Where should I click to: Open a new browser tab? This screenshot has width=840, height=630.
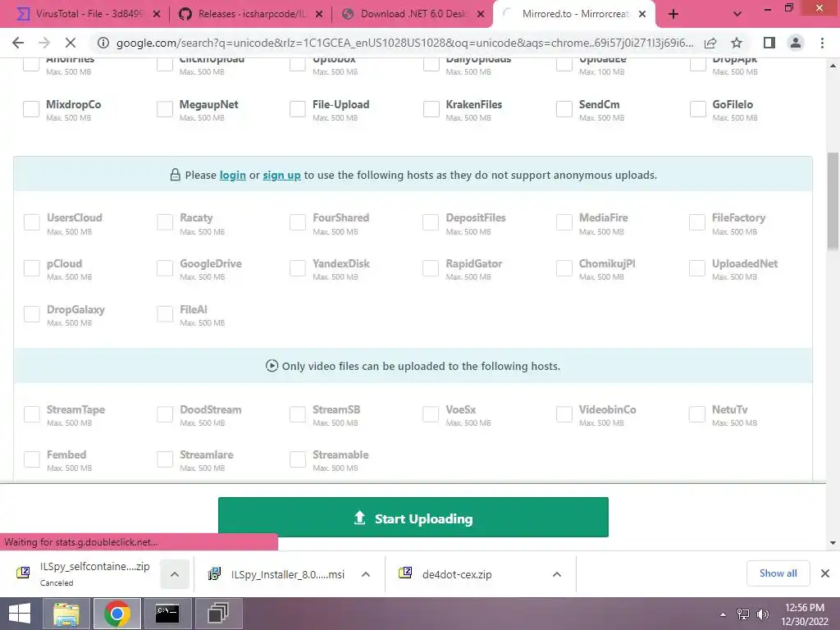coord(673,15)
